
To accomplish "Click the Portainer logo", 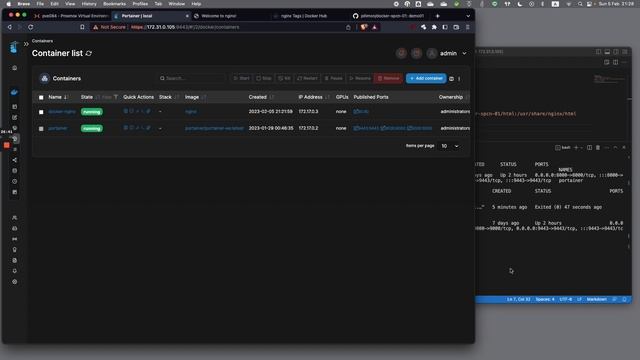I will pos(14,47).
